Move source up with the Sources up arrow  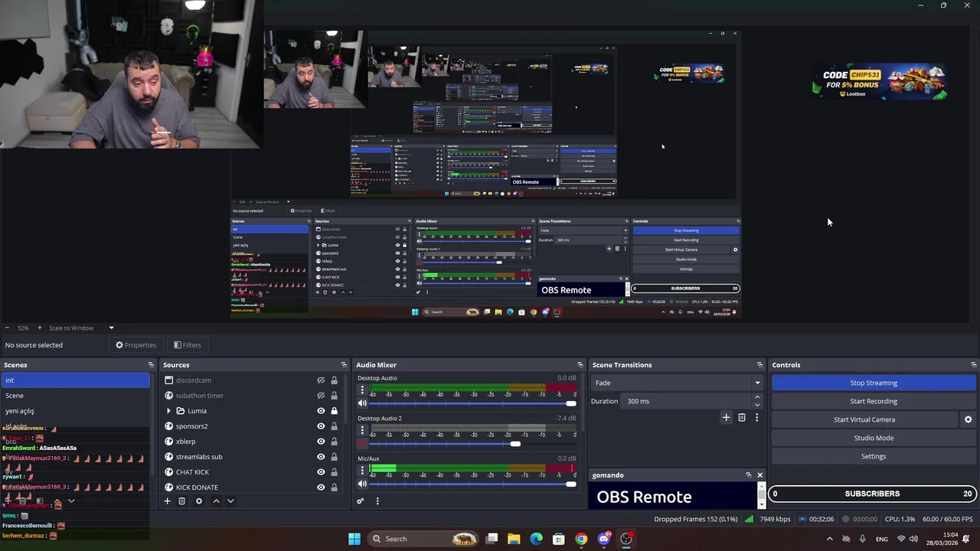pyautogui.click(x=216, y=501)
